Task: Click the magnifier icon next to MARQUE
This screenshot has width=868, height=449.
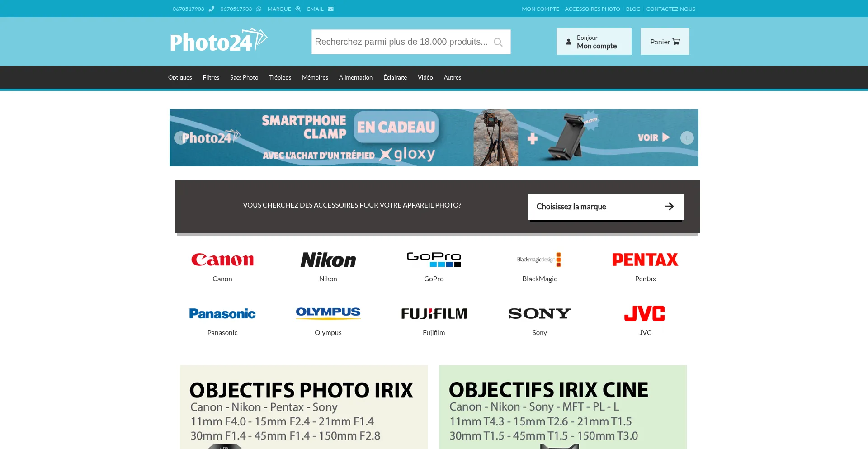Action: 298,9
